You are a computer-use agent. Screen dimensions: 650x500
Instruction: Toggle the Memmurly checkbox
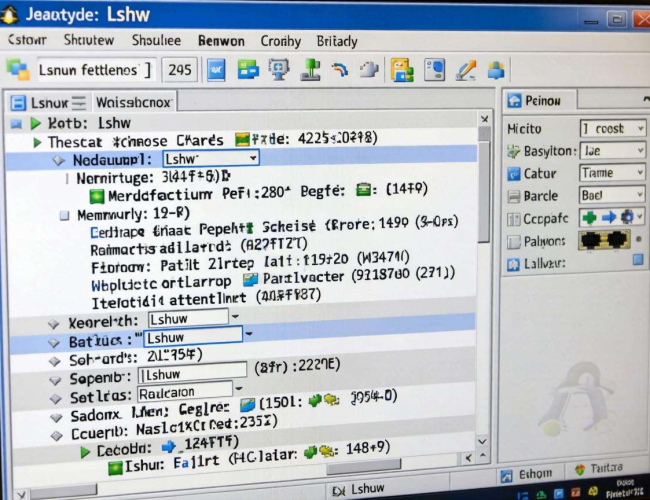click(64, 216)
